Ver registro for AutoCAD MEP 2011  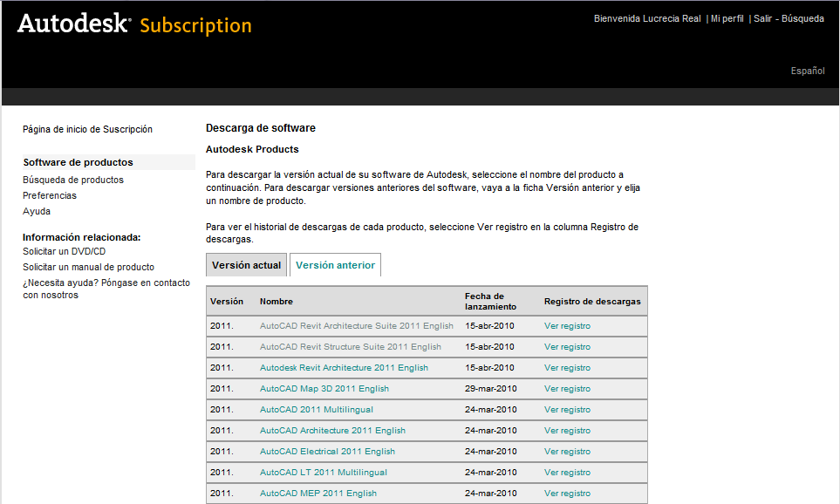point(567,493)
